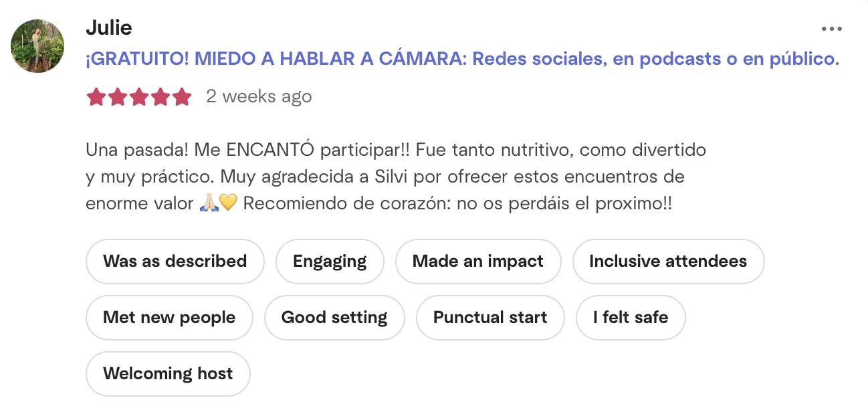
Task: Select the "Was as described" tag
Action: pyautogui.click(x=175, y=261)
